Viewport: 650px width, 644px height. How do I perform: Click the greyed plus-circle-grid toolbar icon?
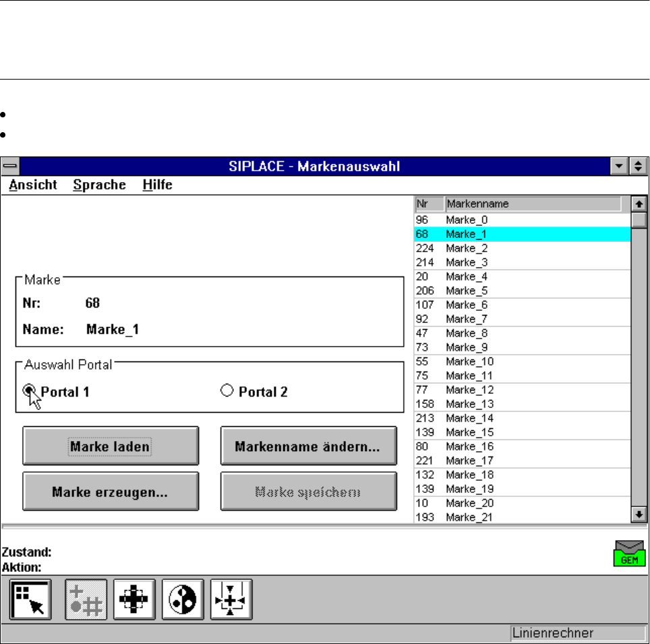tap(86, 599)
